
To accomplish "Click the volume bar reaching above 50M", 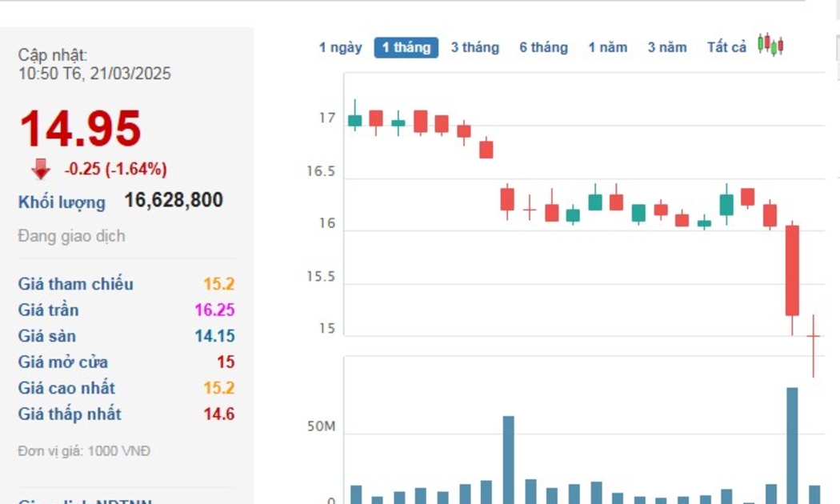I will (x=508, y=459).
